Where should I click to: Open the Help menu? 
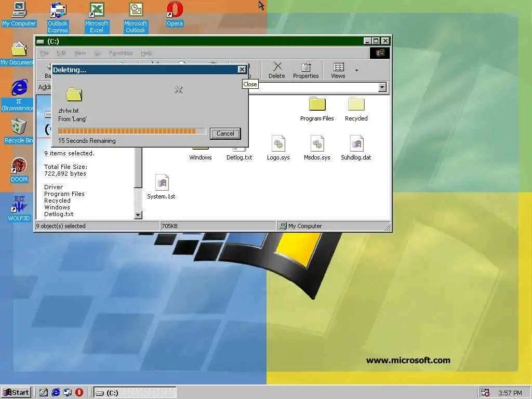[146, 53]
